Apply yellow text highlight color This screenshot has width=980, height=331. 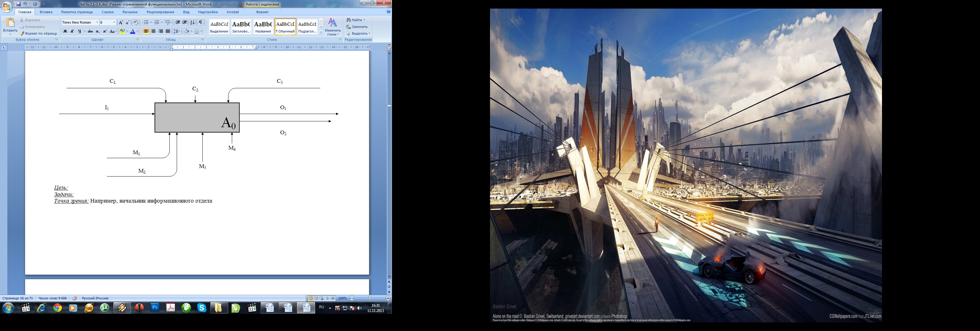point(122,31)
